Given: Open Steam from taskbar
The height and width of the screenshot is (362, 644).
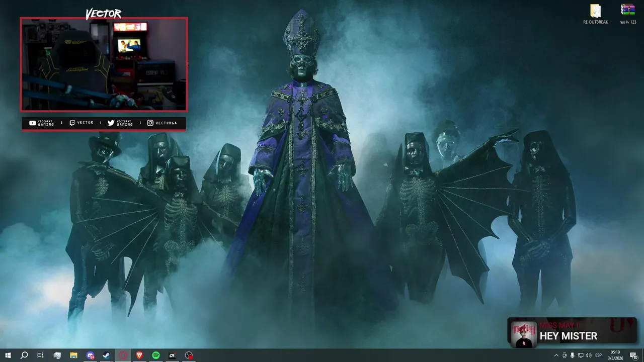Looking at the screenshot, I should click(x=107, y=355).
